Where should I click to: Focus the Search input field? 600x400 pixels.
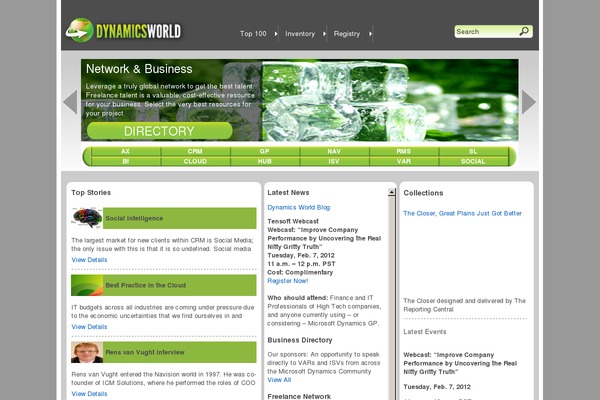tap(487, 31)
